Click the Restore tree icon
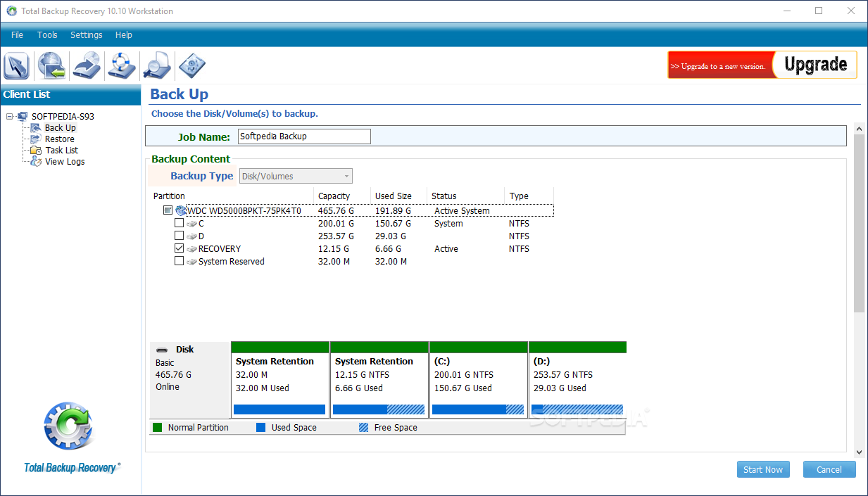Screen dimensions: 868x496 tap(36, 139)
